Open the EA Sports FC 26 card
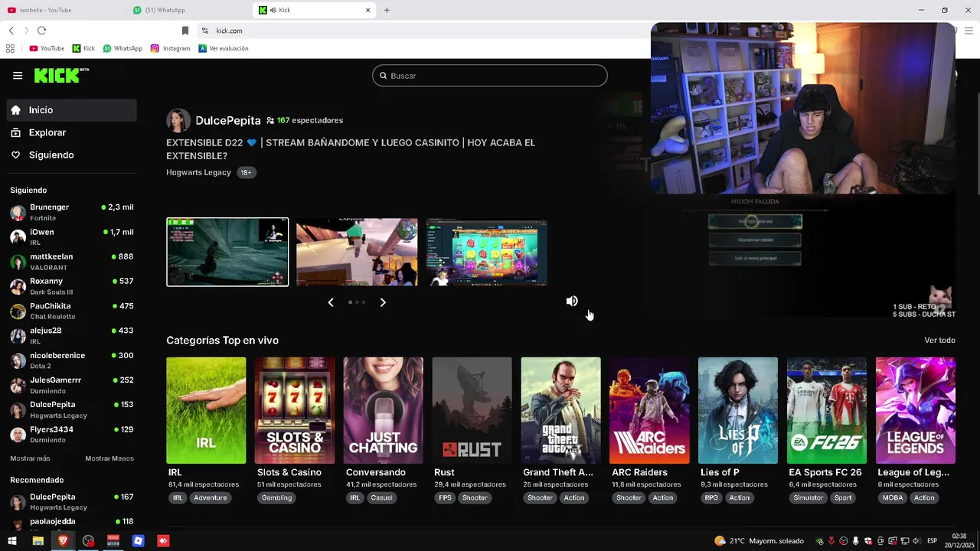Viewport: 980px width, 551px height. [827, 410]
